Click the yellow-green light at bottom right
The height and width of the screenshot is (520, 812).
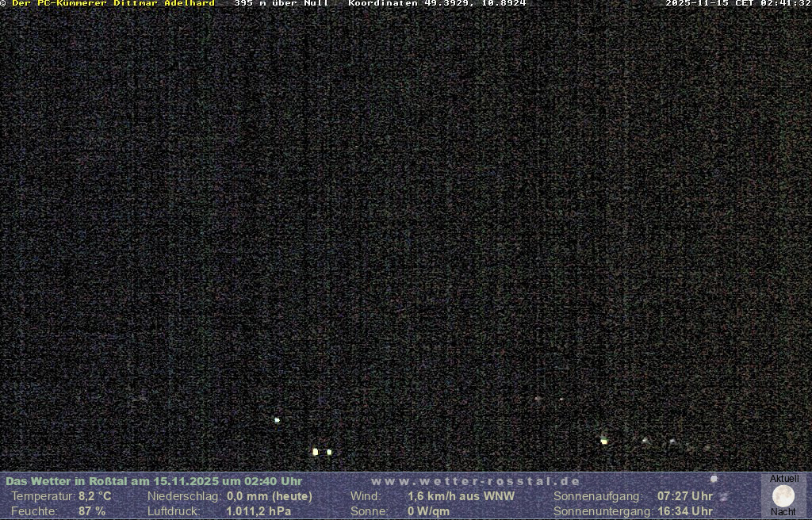(x=604, y=441)
